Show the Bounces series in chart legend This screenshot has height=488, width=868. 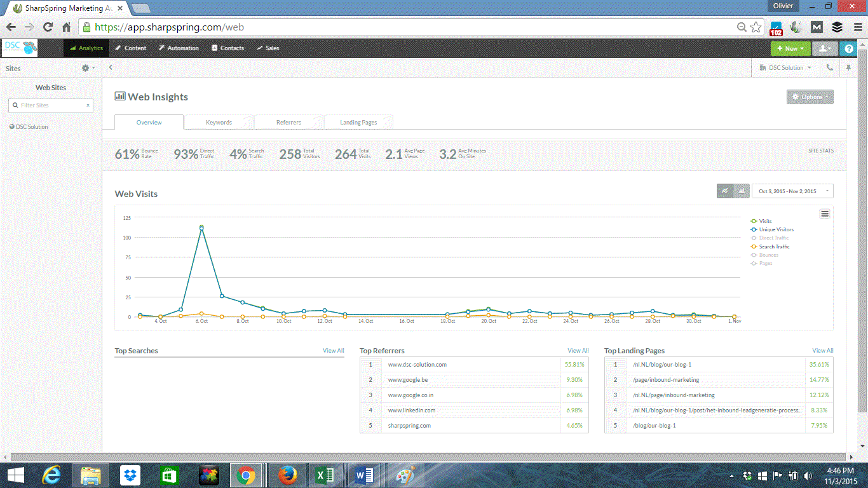point(768,255)
